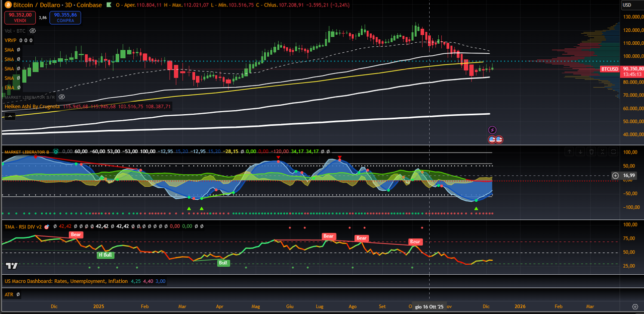Click the Lug label on time axis
Screen dimensions: 644x314
(320, 306)
